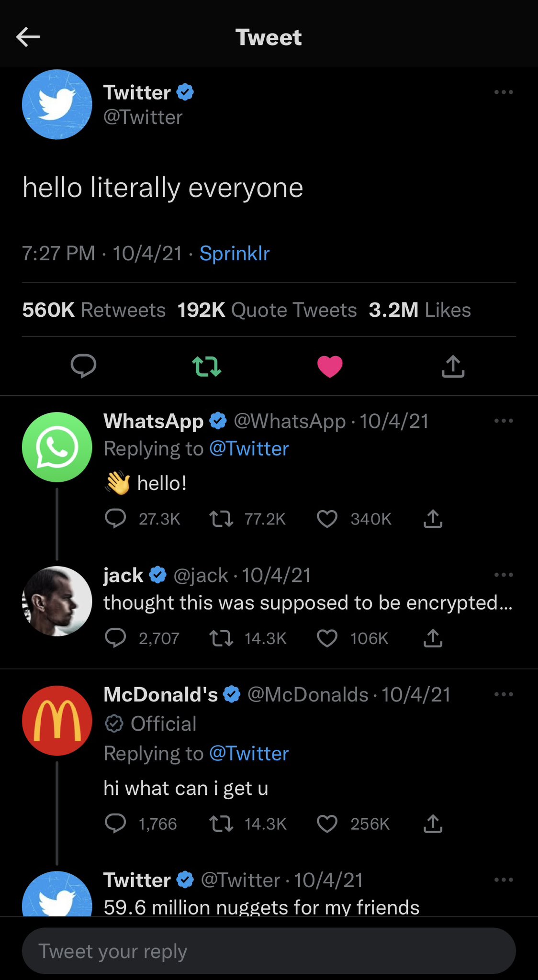Open replies on WhatsApp's tweet
538x980 pixels.
click(x=115, y=519)
